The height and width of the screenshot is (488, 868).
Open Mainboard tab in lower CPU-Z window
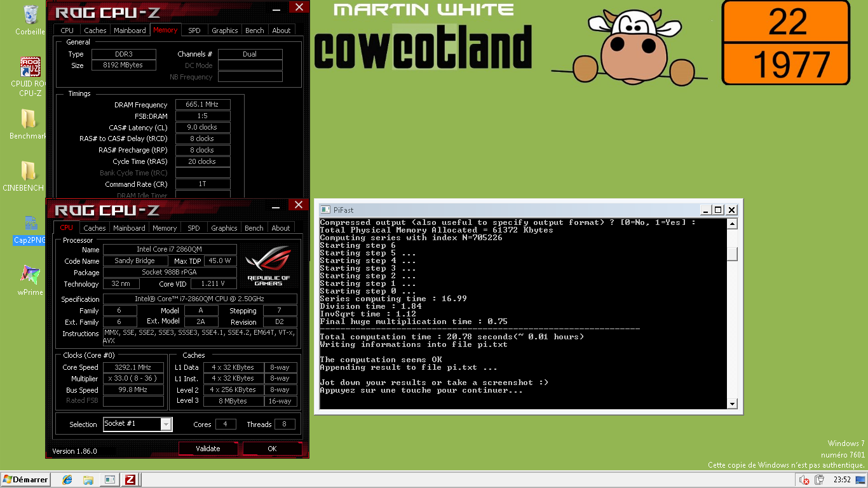click(x=129, y=227)
